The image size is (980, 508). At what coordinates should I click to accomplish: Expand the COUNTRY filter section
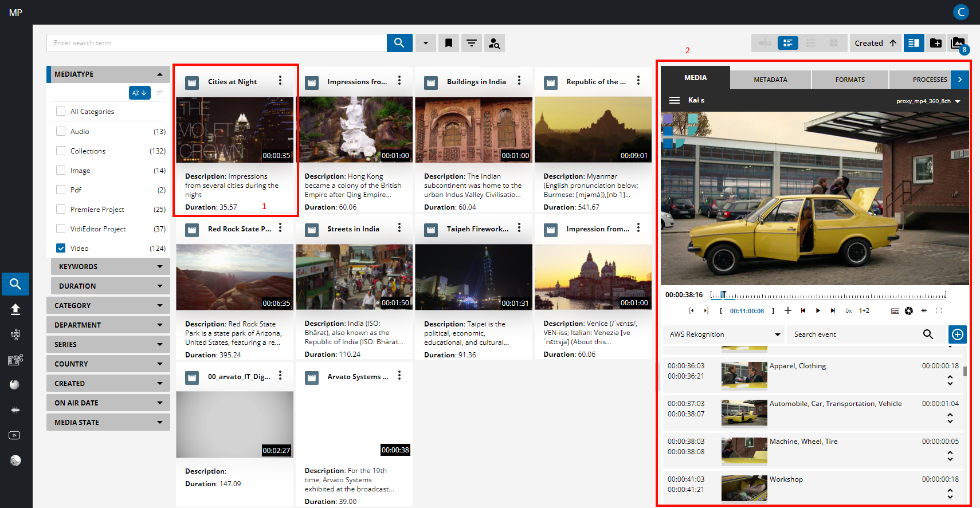pos(108,364)
